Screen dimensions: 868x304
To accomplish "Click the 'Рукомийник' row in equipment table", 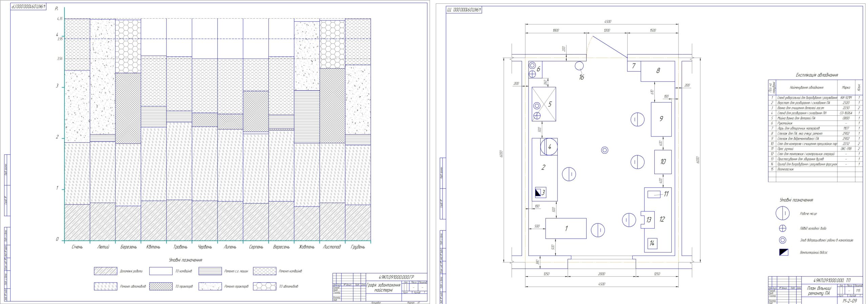I will point(815,123).
